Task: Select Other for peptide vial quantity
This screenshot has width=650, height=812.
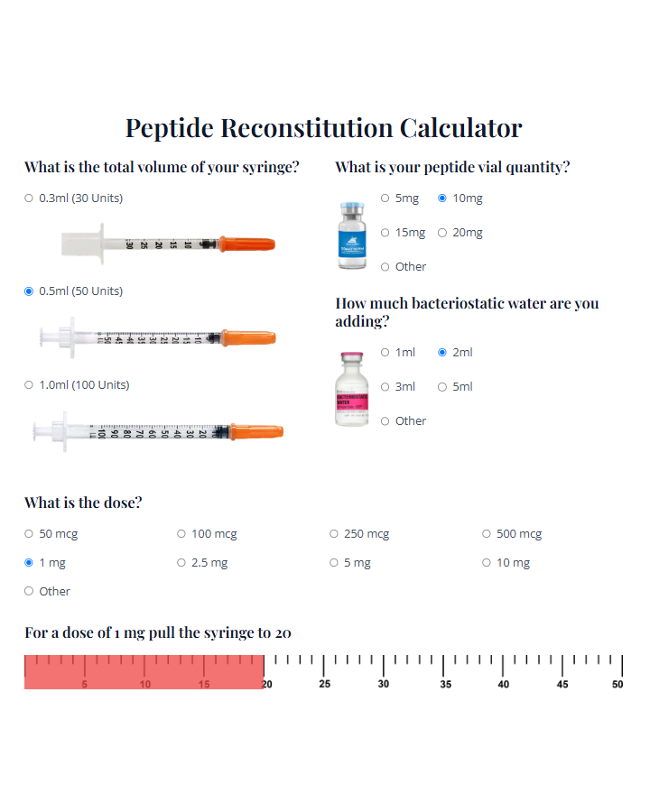Action: (385, 267)
